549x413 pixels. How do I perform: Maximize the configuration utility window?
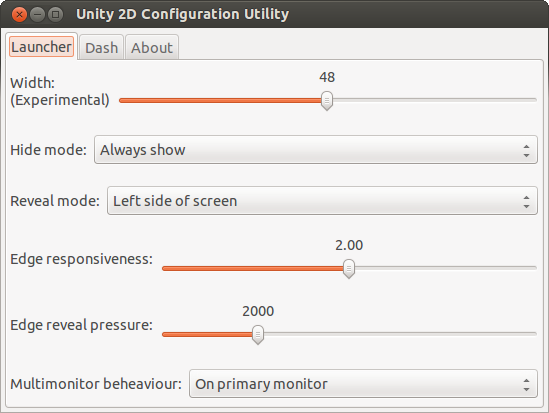(x=55, y=15)
